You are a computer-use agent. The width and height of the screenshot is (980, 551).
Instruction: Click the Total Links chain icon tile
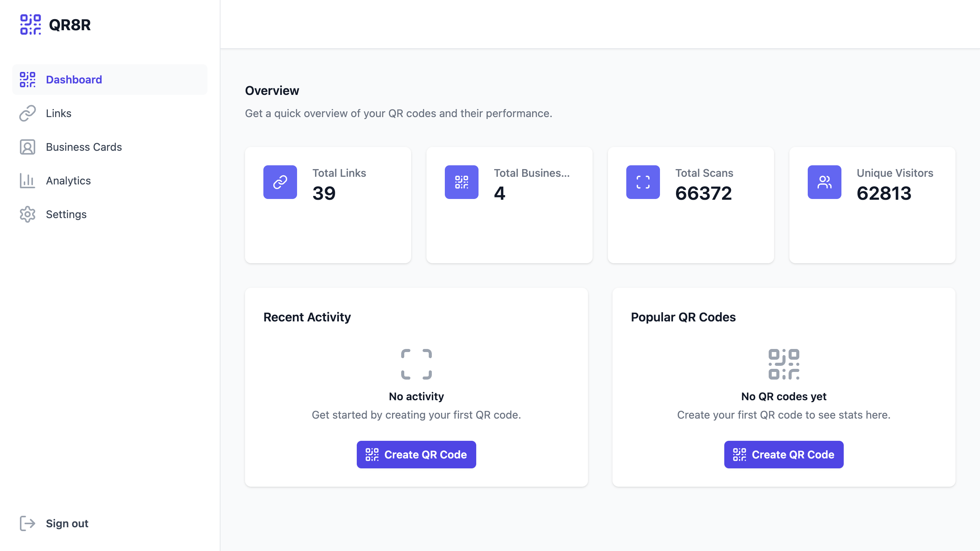click(x=280, y=182)
